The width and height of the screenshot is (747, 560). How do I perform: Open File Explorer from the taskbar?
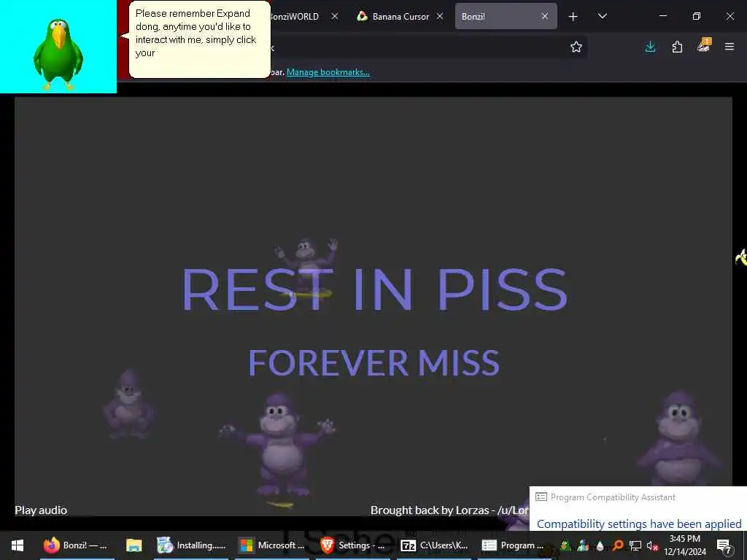(134, 545)
